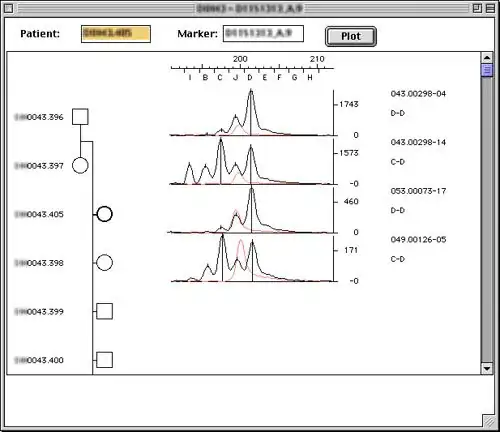Image resolution: width=500 pixels, height=432 pixels.
Task: Click sample label 053.00073-17
Action: click(x=418, y=191)
